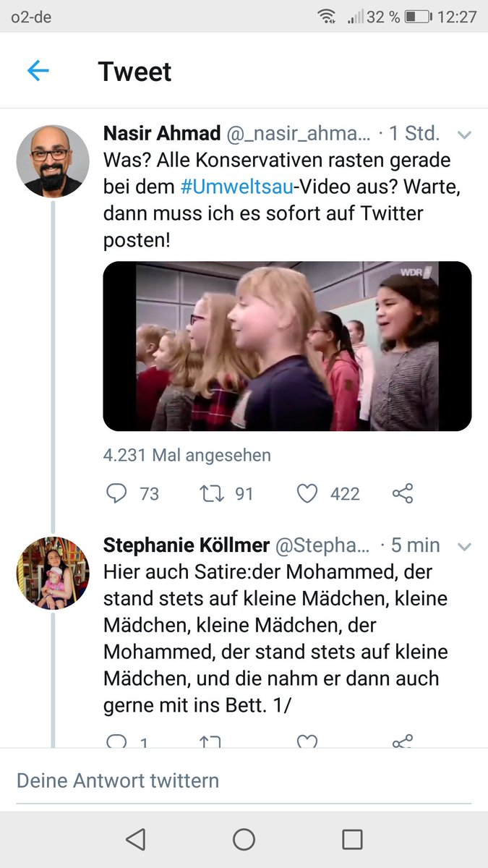Viewport: 488px width, 868px height.
Task: Share Nasir Ahmad's tweet
Action: tap(403, 493)
